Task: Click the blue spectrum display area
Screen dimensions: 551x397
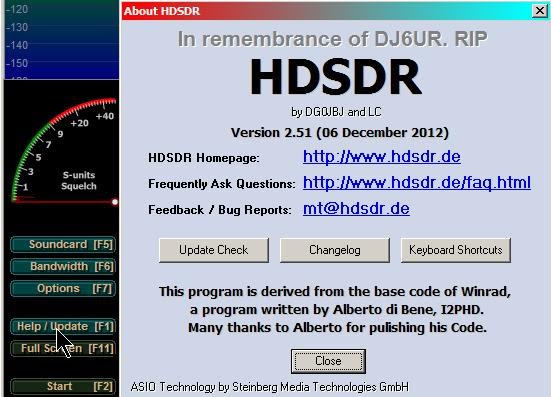Action: pos(61,39)
